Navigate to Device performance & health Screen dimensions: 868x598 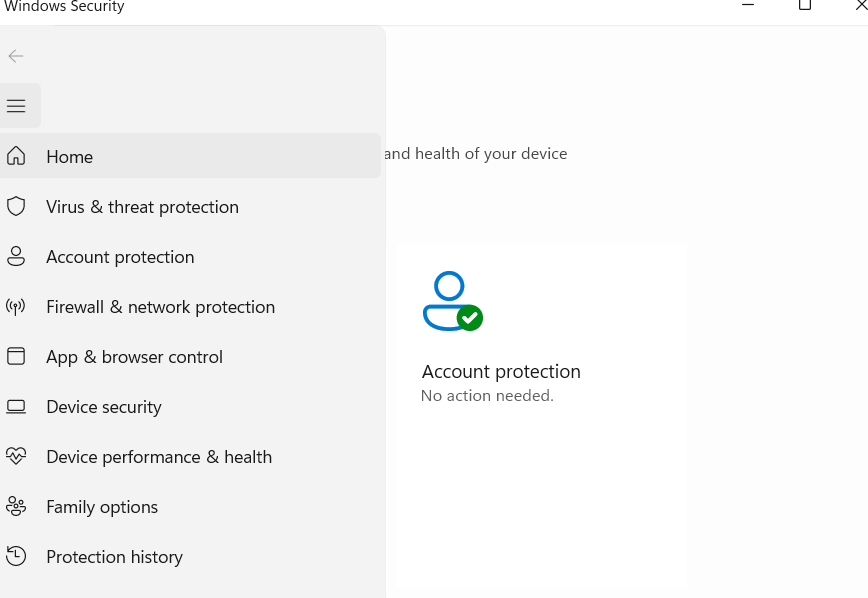(159, 457)
